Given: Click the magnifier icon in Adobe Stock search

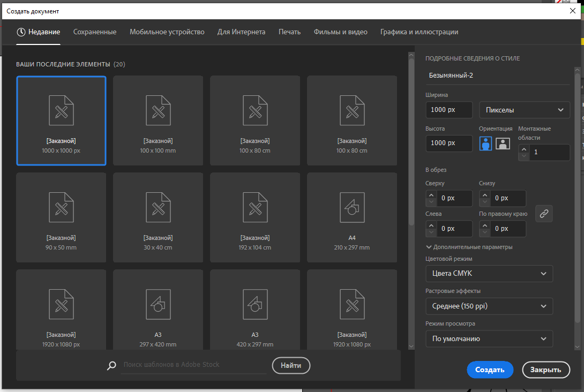Looking at the screenshot, I should 111,365.
